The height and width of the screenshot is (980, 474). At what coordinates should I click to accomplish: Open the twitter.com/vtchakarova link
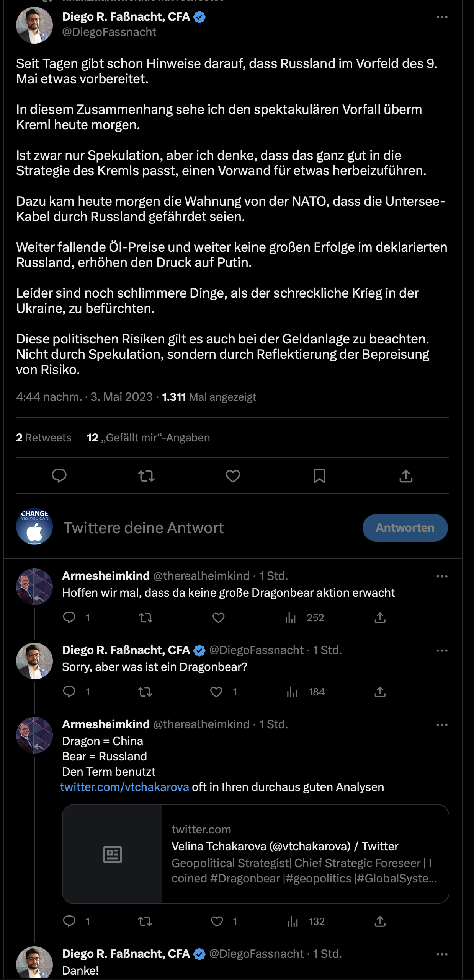click(125, 787)
